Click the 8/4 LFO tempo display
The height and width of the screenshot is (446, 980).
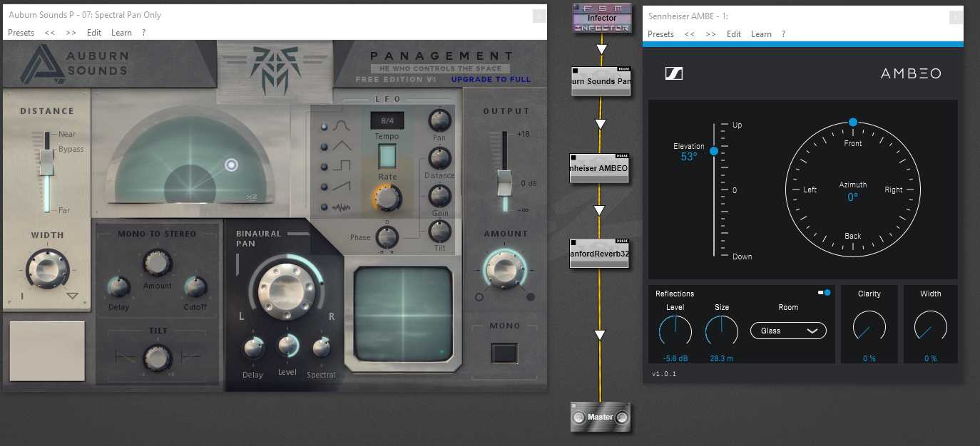(387, 120)
